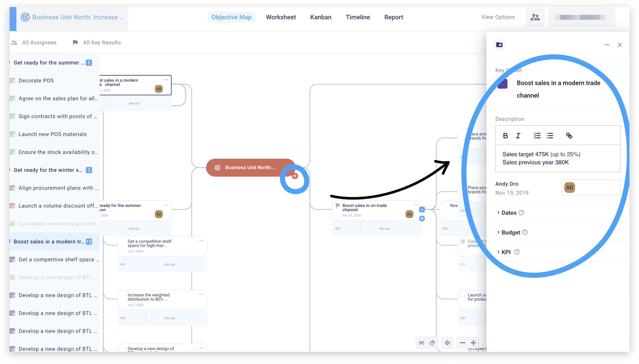The image size is (639, 364).
Task: Click the team members icon in header
Action: (535, 17)
